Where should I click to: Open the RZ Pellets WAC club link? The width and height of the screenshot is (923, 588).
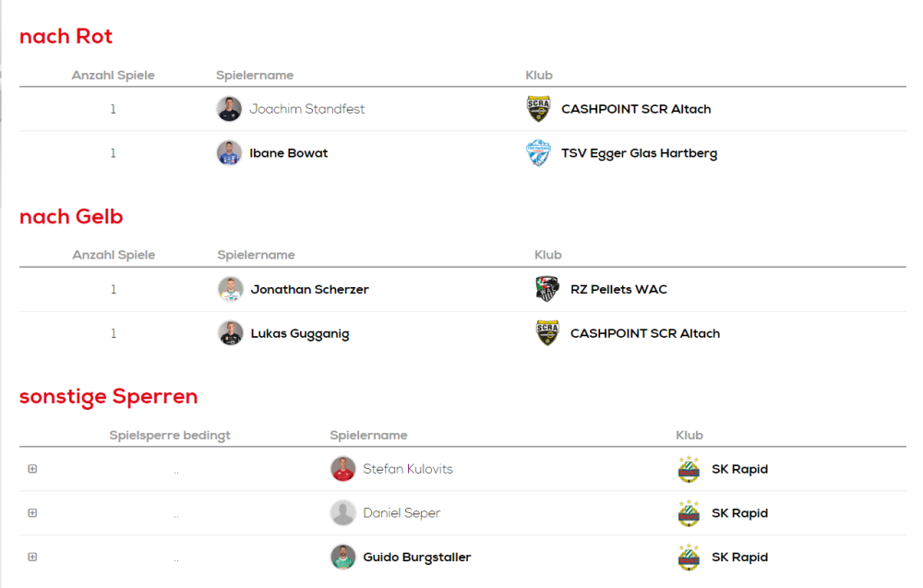pyautogui.click(x=618, y=289)
